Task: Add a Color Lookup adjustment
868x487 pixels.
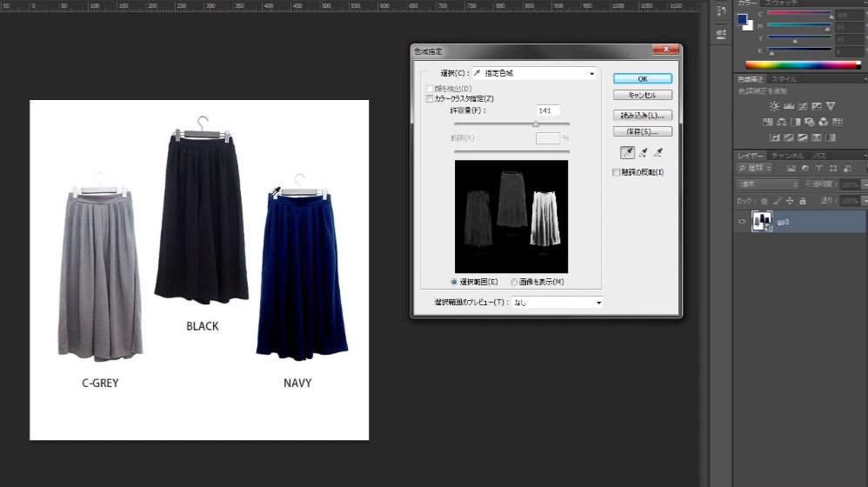Action: pyautogui.click(x=837, y=122)
